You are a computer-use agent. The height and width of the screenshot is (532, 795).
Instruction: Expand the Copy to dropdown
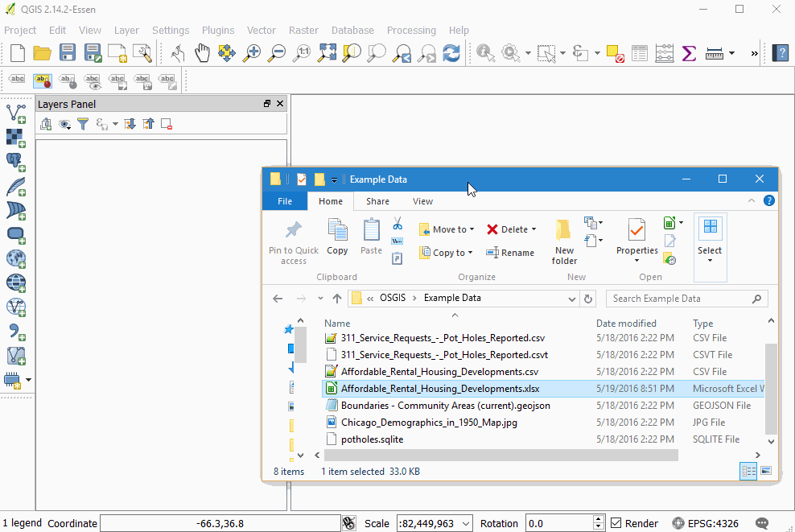pos(470,253)
